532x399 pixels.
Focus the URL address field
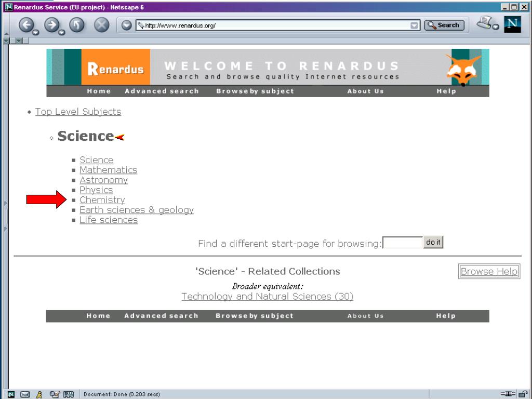(x=277, y=25)
